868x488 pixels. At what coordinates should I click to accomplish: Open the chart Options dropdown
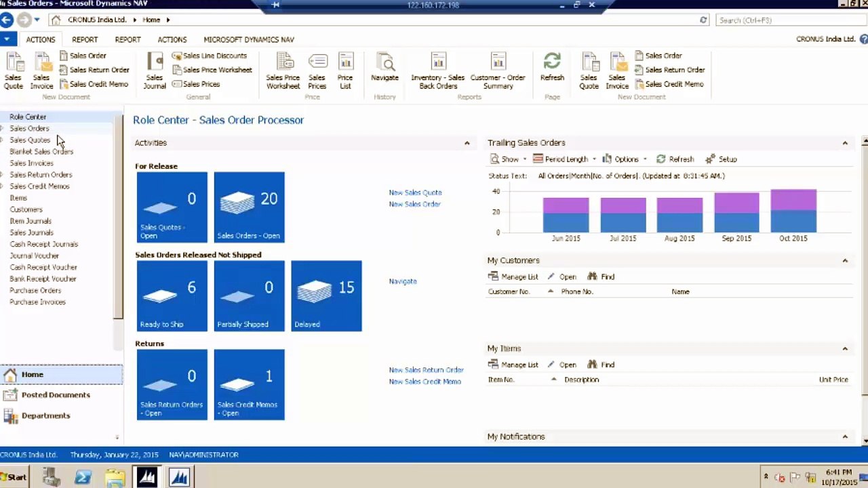pos(625,159)
